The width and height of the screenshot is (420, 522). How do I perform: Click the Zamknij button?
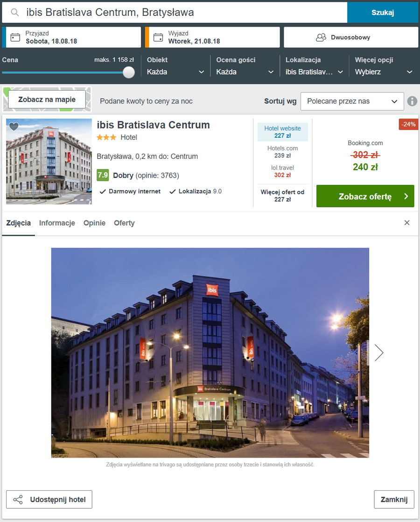[394, 500]
